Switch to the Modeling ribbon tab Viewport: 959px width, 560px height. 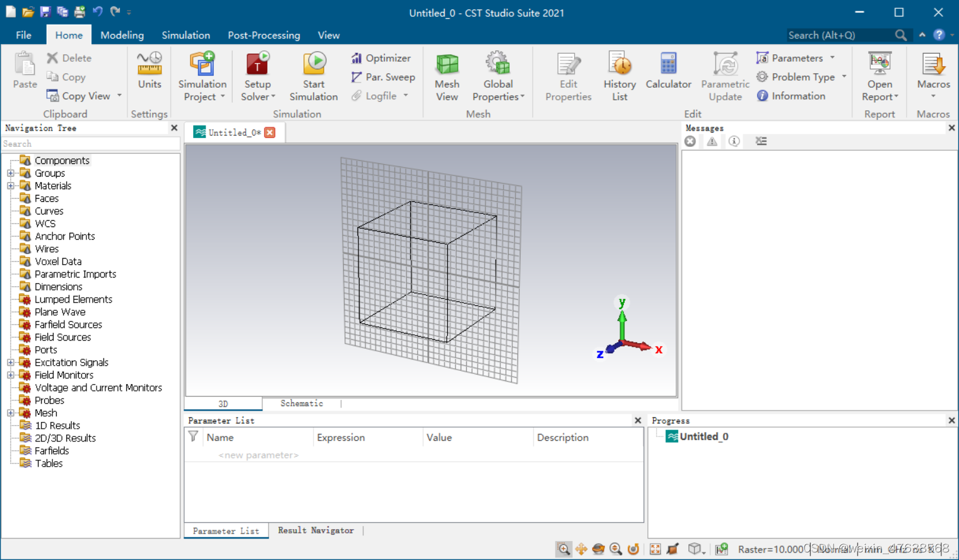122,35
